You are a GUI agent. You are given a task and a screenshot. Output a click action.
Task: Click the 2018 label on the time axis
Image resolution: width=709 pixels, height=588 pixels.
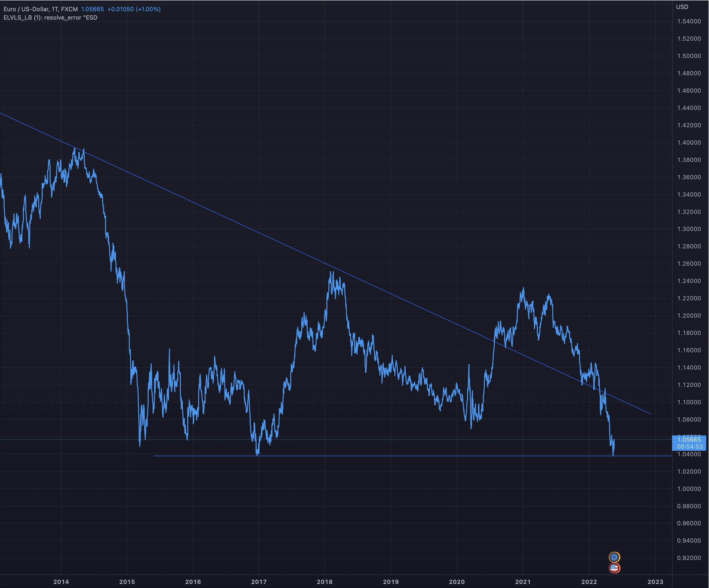[324, 581]
